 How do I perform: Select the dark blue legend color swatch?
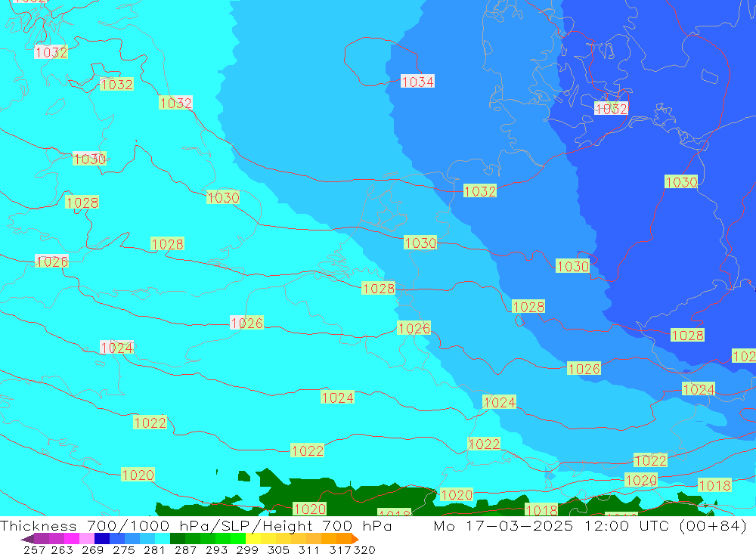[102, 538]
